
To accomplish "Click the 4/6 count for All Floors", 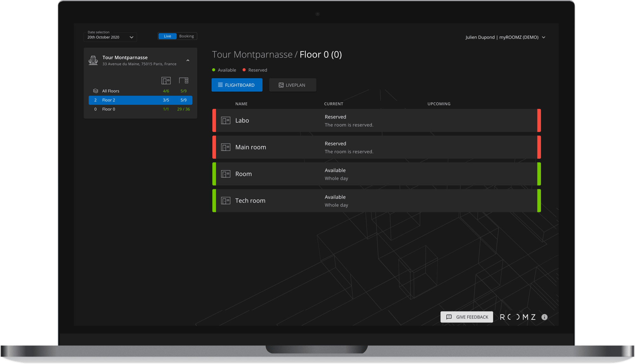I will (x=166, y=91).
